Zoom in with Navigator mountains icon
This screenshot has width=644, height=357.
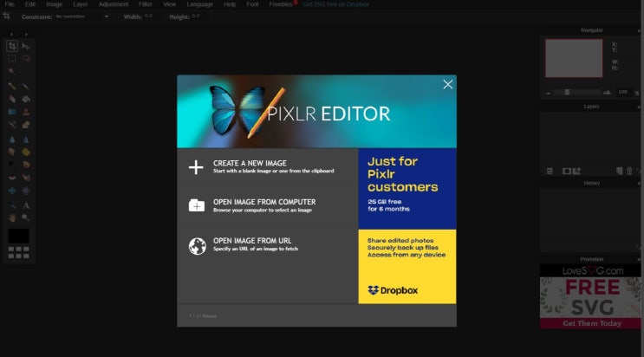tap(607, 93)
